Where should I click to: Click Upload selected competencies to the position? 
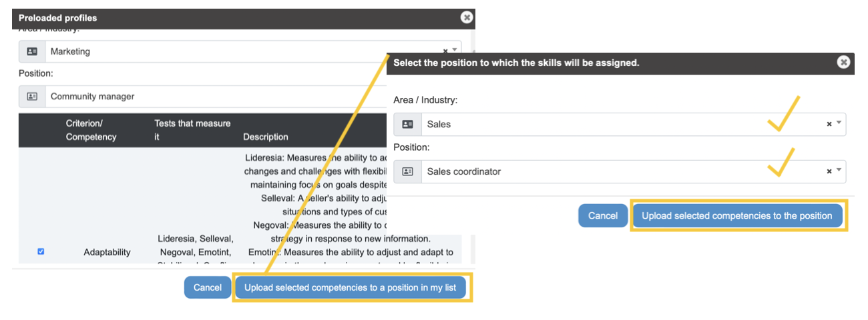[737, 215]
